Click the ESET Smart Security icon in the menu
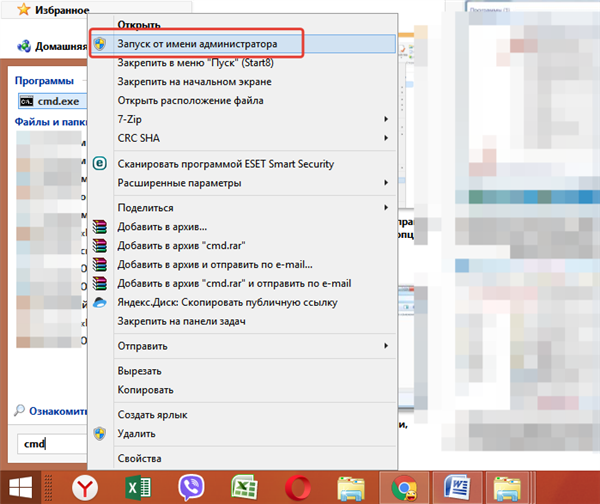Viewport: 600px width, 504px height. (100, 164)
